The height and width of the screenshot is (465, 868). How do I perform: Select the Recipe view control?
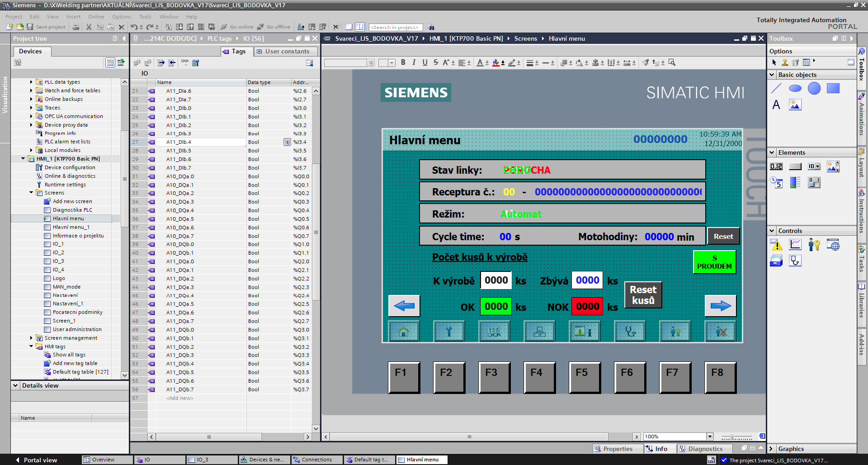(776, 261)
